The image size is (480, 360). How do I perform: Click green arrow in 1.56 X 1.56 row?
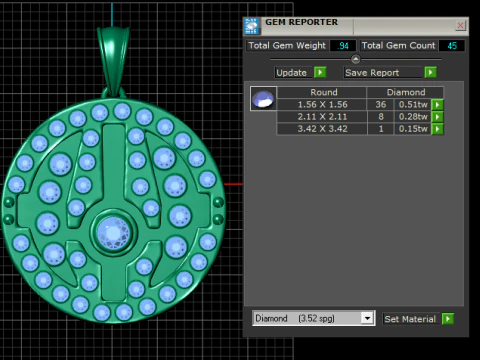tap(437, 105)
